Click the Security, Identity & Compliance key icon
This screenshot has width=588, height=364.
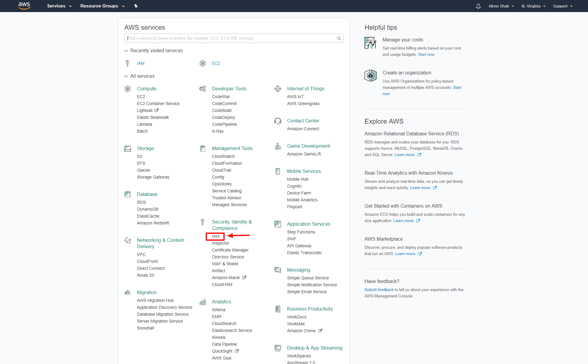tap(203, 222)
